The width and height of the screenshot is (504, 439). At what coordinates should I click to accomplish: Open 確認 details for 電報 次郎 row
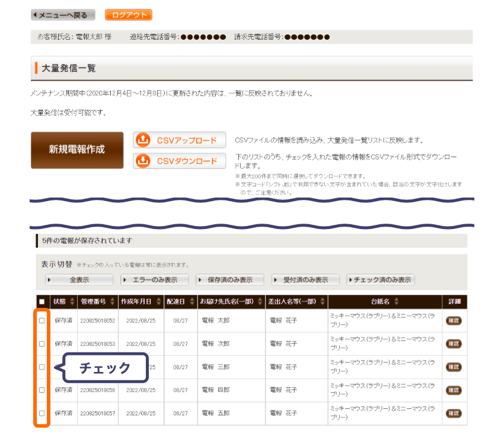pos(454,344)
